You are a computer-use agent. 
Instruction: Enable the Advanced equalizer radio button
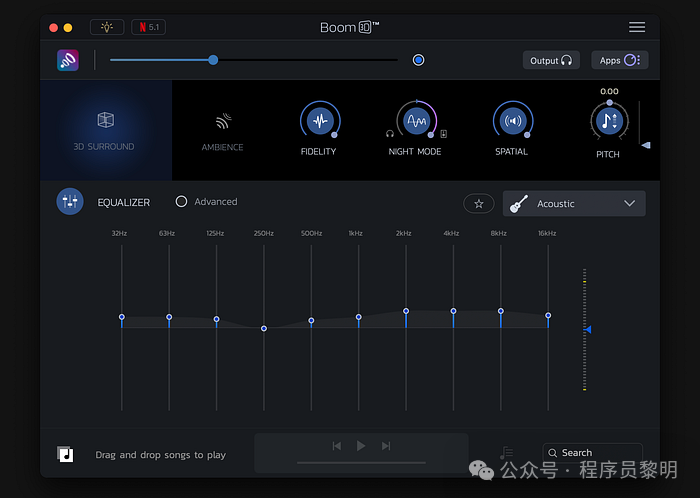(x=181, y=202)
